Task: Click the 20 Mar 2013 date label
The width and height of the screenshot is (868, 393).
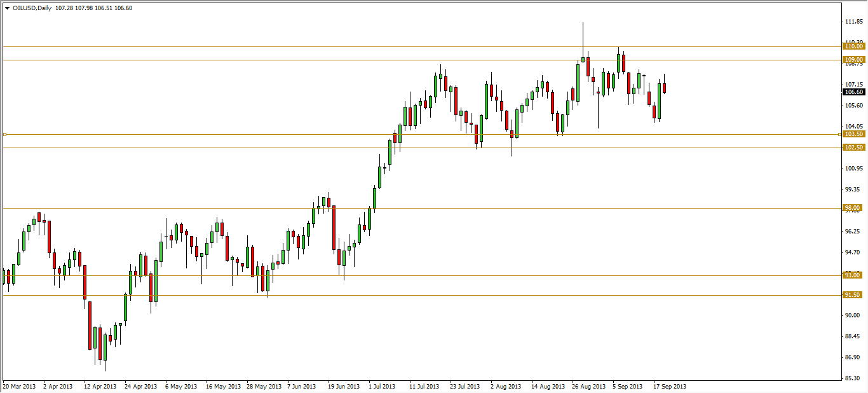Action: 19,386
